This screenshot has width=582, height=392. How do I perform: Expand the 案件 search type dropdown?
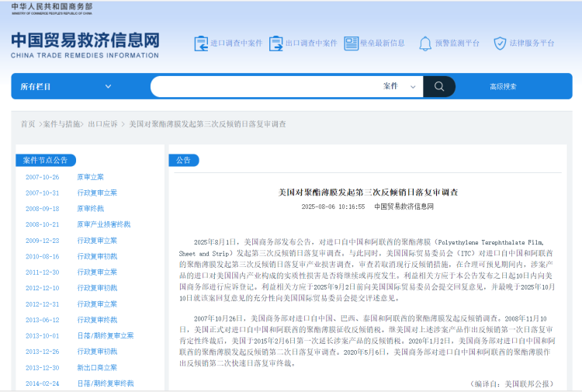(400, 86)
